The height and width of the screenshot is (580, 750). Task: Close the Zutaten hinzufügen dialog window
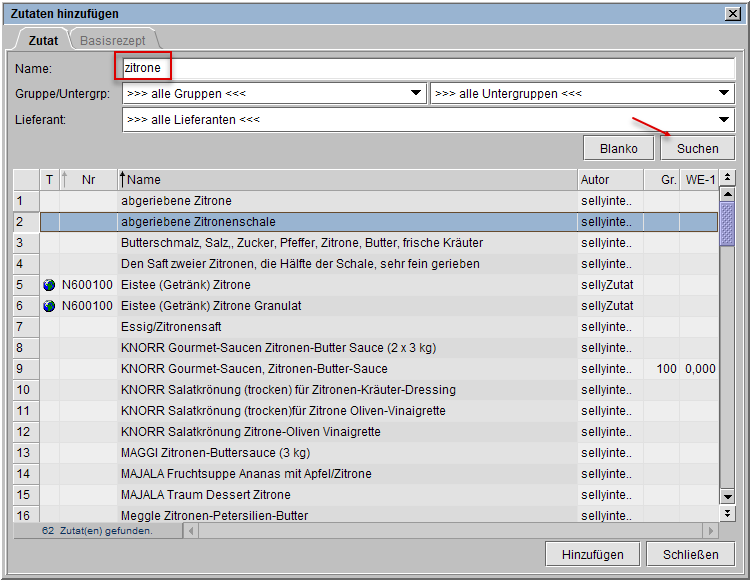[734, 13]
